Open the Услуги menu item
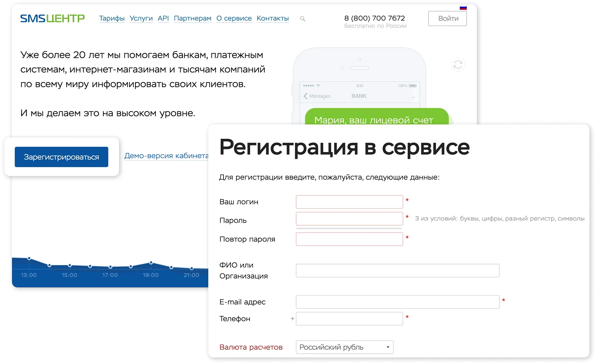This screenshot has width=596, height=364. tap(141, 18)
